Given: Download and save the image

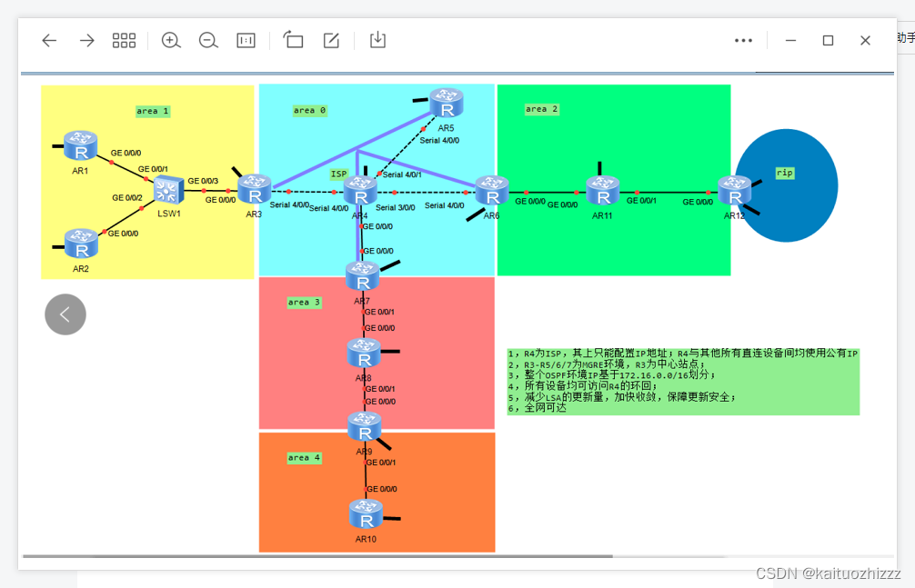Looking at the screenshot, I should tap(377, 40).
